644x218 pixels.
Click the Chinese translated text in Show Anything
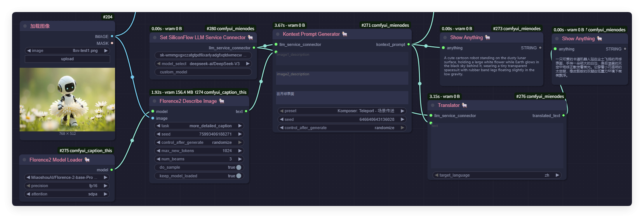(x=589, y=67)
